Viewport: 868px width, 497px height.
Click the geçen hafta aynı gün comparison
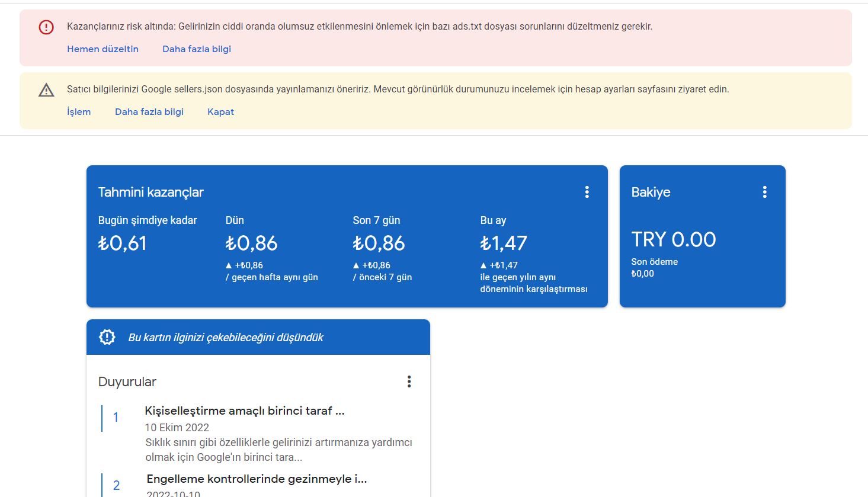coord(272,277)
